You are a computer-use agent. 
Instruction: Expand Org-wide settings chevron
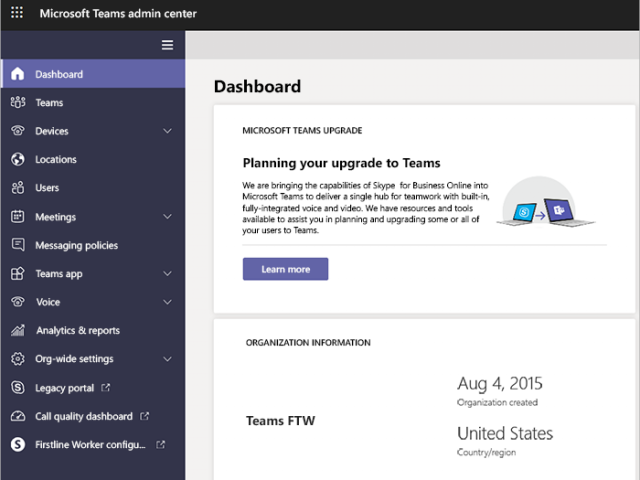(167, 359)
